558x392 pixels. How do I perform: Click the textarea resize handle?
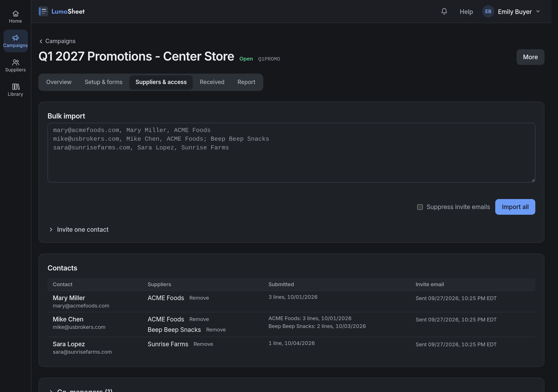533,180
